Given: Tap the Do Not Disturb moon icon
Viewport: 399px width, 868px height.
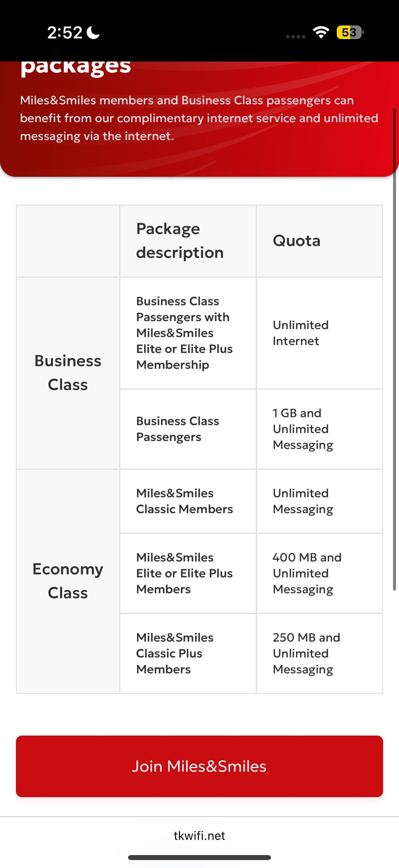Looking at the screenshot, I should [93, 33].
